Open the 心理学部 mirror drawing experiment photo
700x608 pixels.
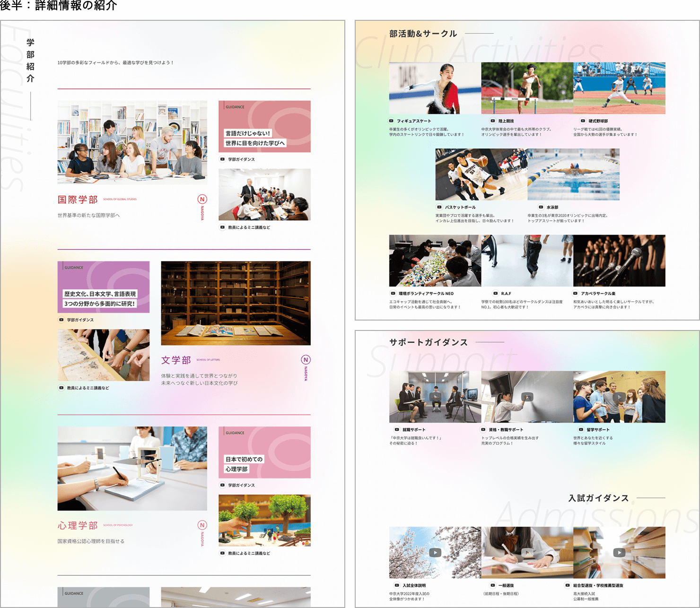132,469
